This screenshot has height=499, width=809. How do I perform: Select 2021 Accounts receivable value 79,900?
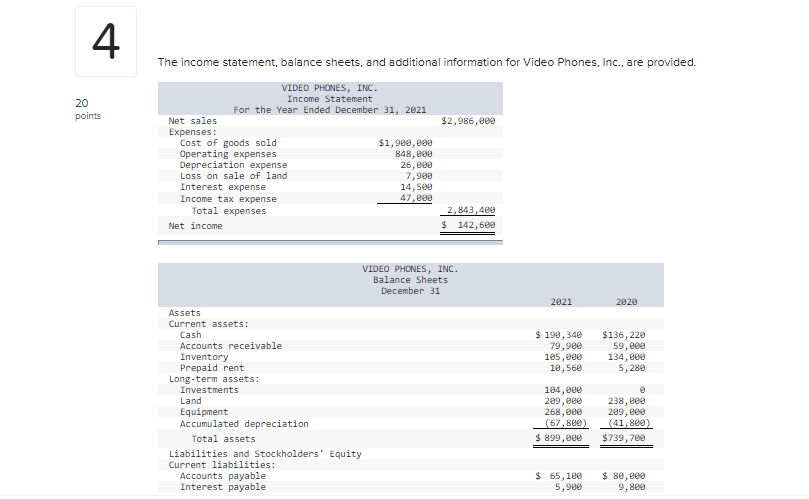566,346
